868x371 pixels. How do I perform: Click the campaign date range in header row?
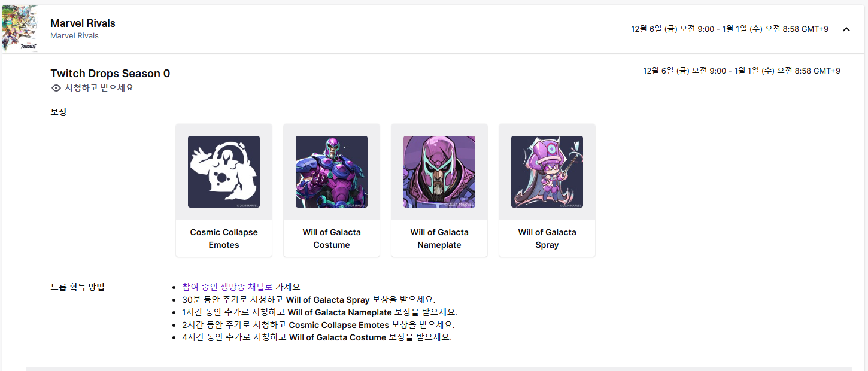(x=730, y=29)
